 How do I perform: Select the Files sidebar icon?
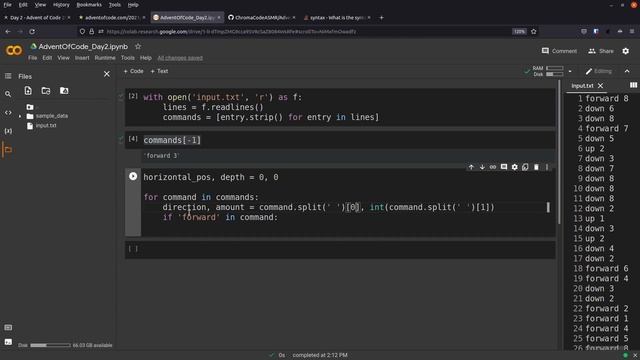tap(8, 150)
